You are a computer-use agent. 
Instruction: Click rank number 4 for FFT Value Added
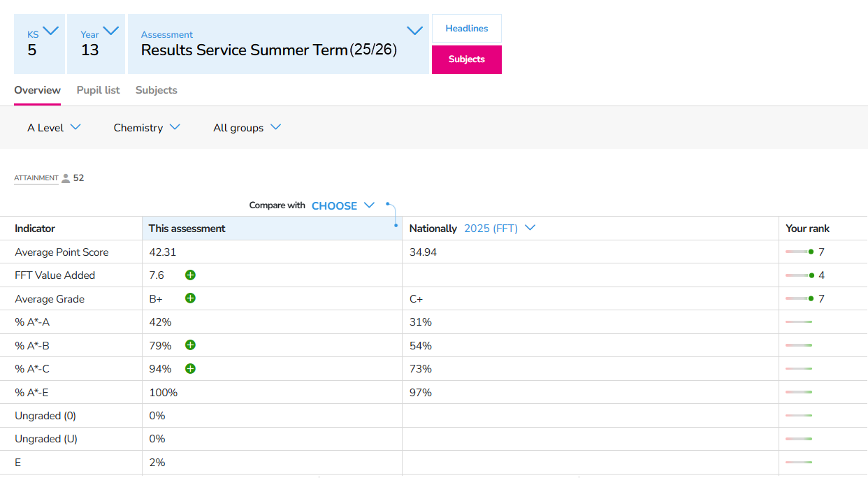[x=821, y=275]
